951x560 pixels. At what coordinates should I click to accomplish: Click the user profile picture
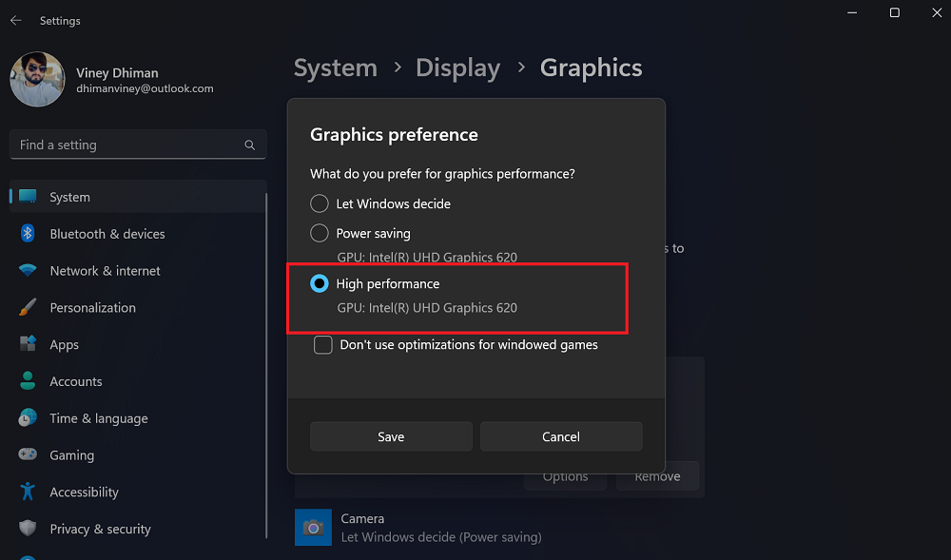tap(37, 80)
